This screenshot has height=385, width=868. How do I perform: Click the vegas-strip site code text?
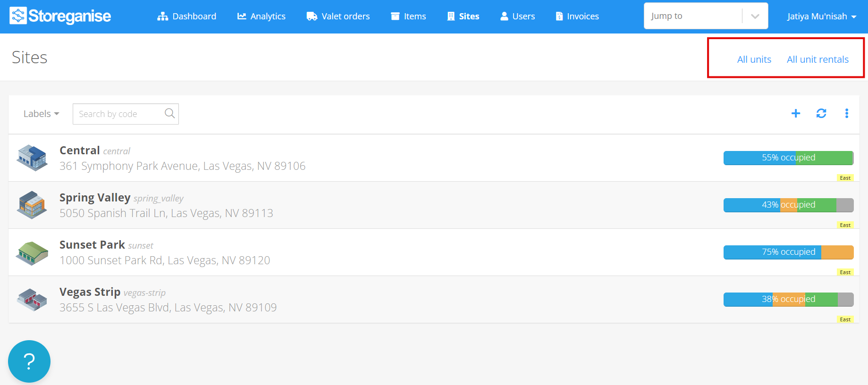click(144, 293)
